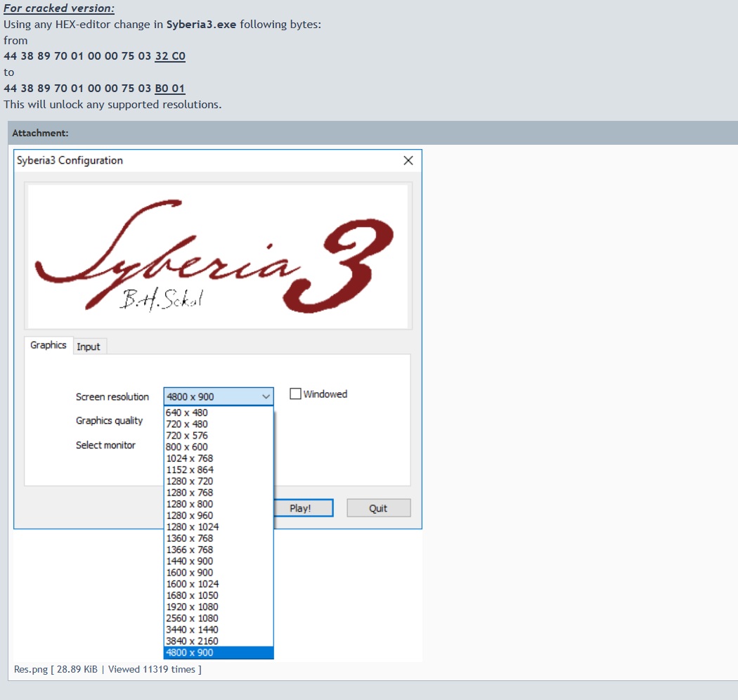
Task: Click the Res.png attachment filename
Action: pyautogui.click(x=31, y=669)
